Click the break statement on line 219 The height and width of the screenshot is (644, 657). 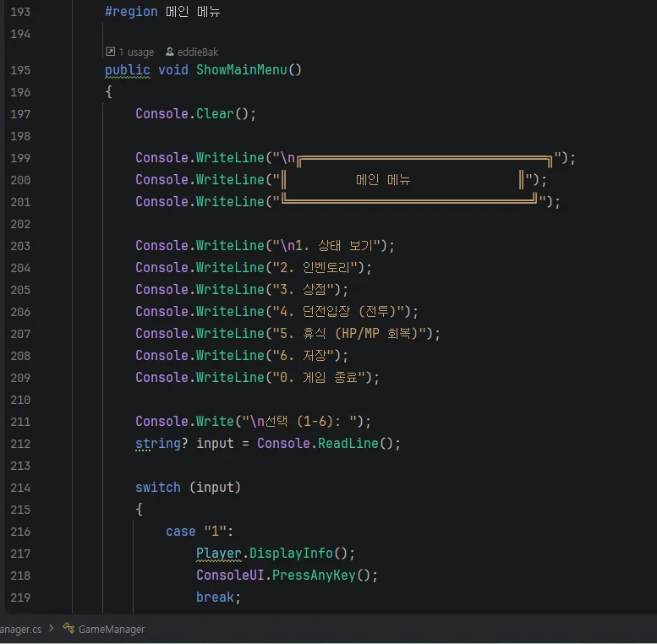pyautogui.click(x=218, y=597)
